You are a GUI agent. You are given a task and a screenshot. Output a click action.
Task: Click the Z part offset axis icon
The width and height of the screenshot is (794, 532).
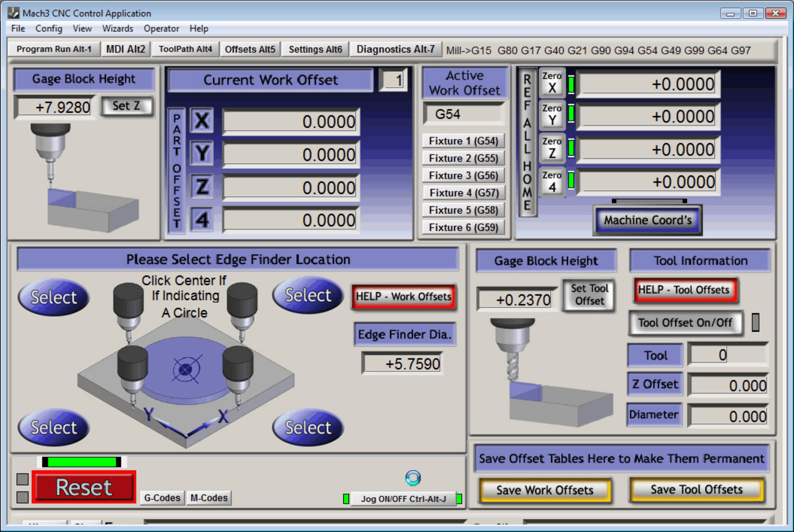point(202,186)
